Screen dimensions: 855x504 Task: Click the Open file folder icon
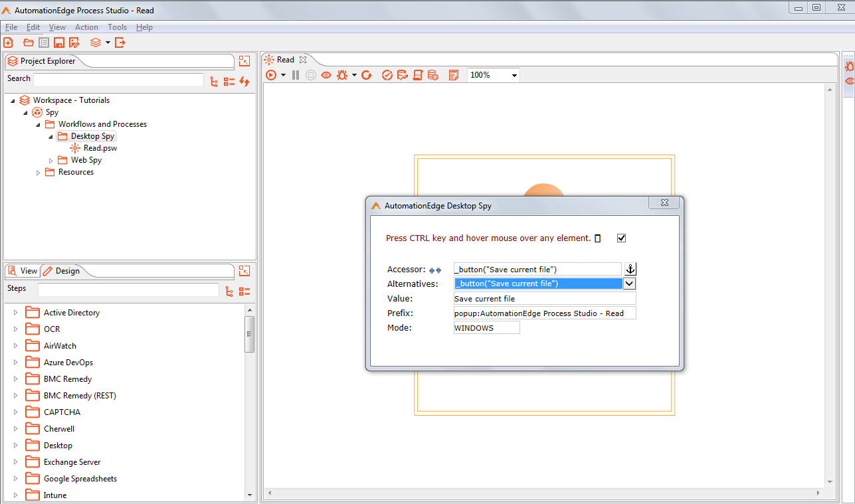[28, 42]
